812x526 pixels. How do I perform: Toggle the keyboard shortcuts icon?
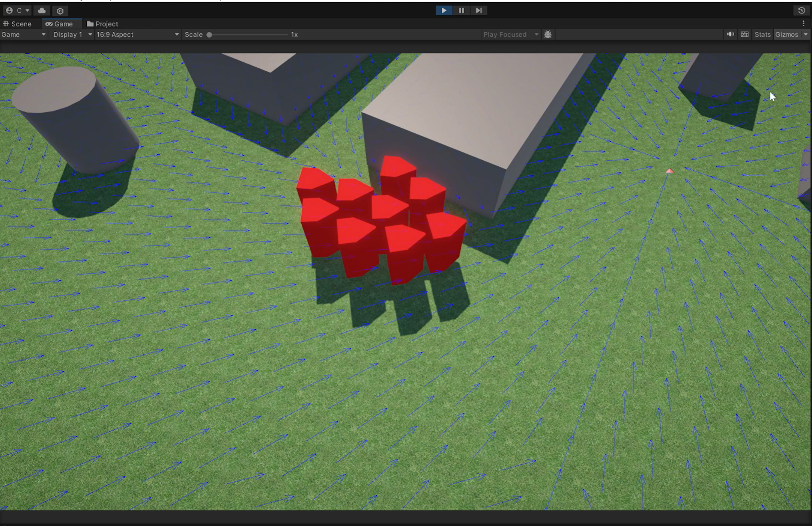[x=745, y=35]
